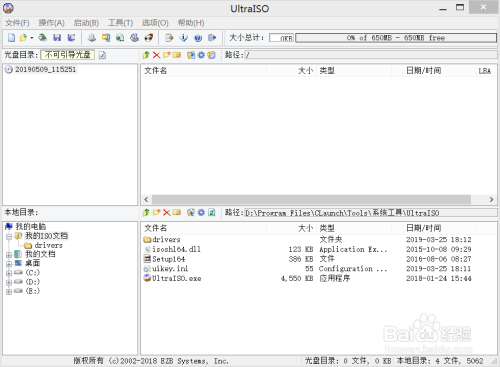The height and width of the screenshot is (367, 500).
Task: Click rename icon in local pane toolbar
Action: (177, 212)
